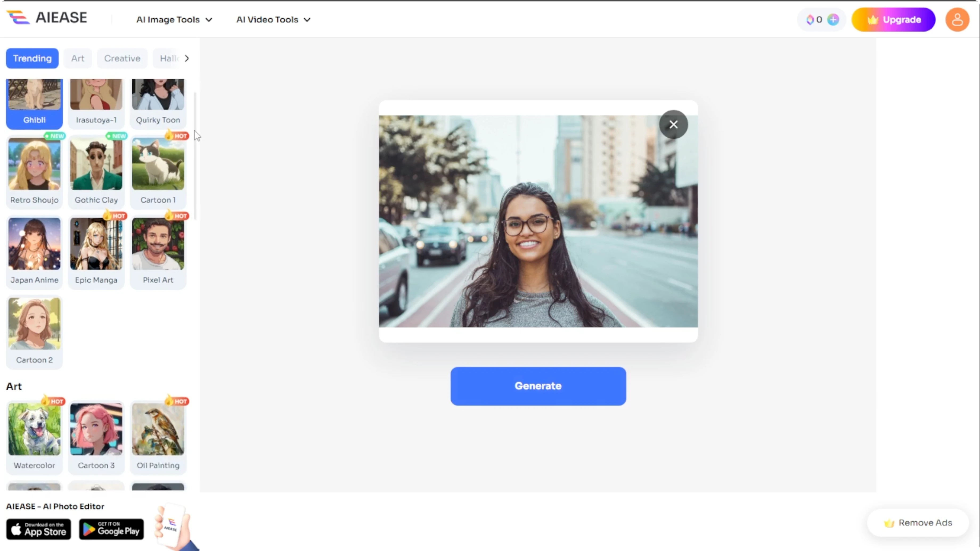Switch to the Art tab
This screenshot has height=551, width=980.
click(77, 58)
